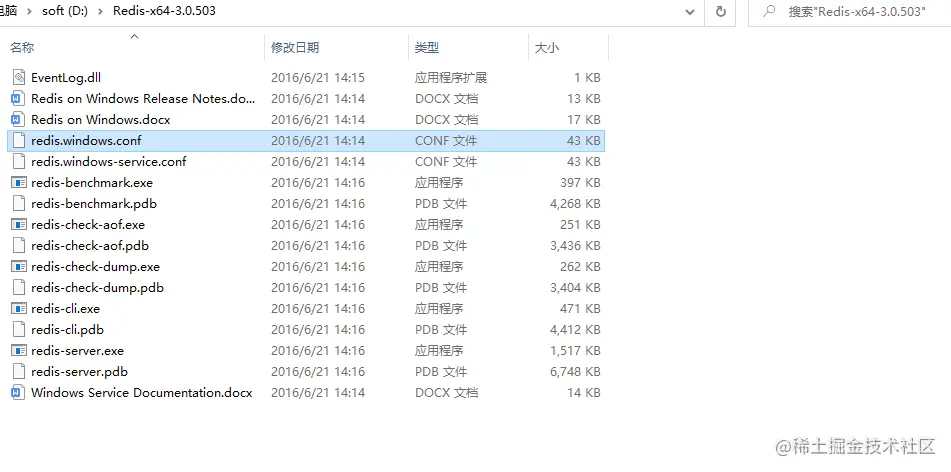Sort files by the 大小 column
The height and width of the screenshot is (472, 951).
click(x=546, y=47)
